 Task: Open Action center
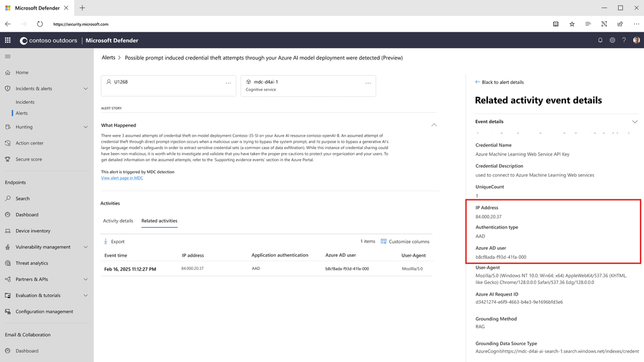point(30,143)
